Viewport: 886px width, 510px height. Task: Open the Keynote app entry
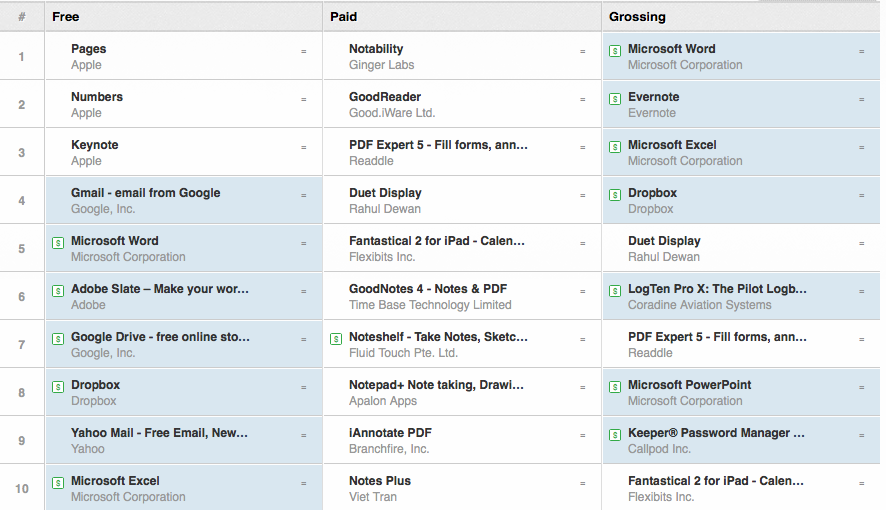point(94,145)
